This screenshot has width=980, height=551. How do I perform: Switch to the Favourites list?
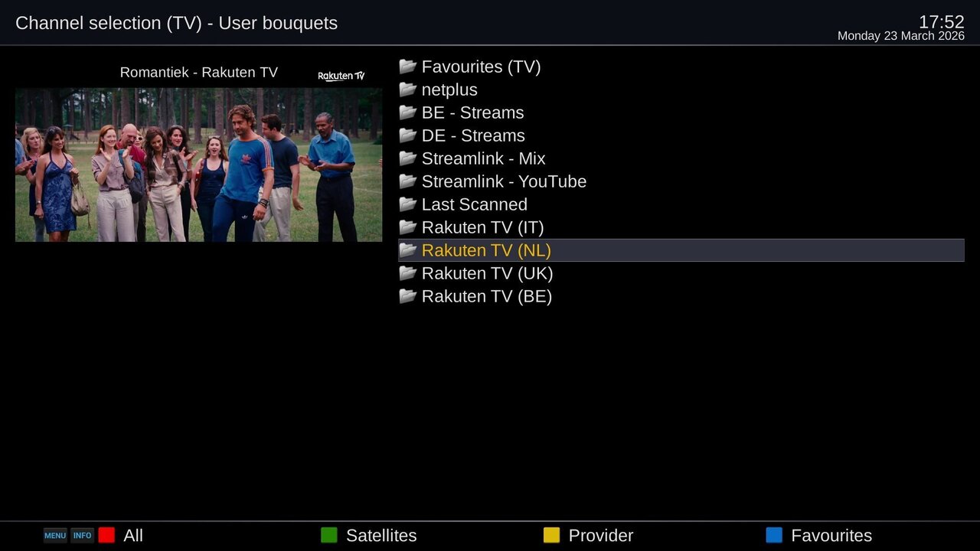(x=831, y=536)
